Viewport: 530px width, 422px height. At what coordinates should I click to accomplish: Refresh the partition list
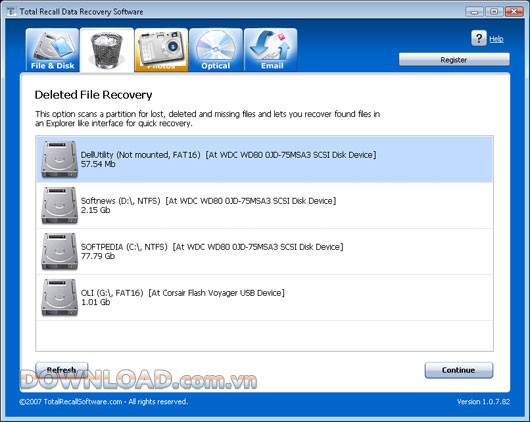[x=62, y=370]
